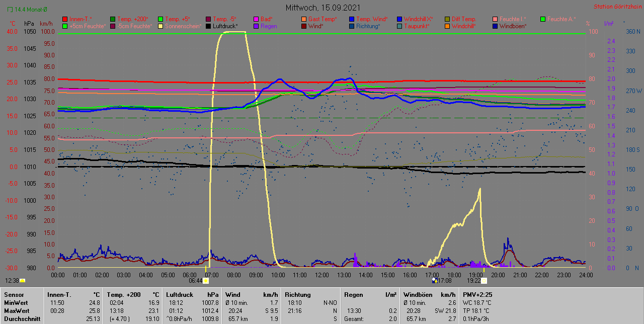Select the Temp. -5 legend label
Image resolution: width=644 pixels, height=324 pixels.
pos(224,19)
